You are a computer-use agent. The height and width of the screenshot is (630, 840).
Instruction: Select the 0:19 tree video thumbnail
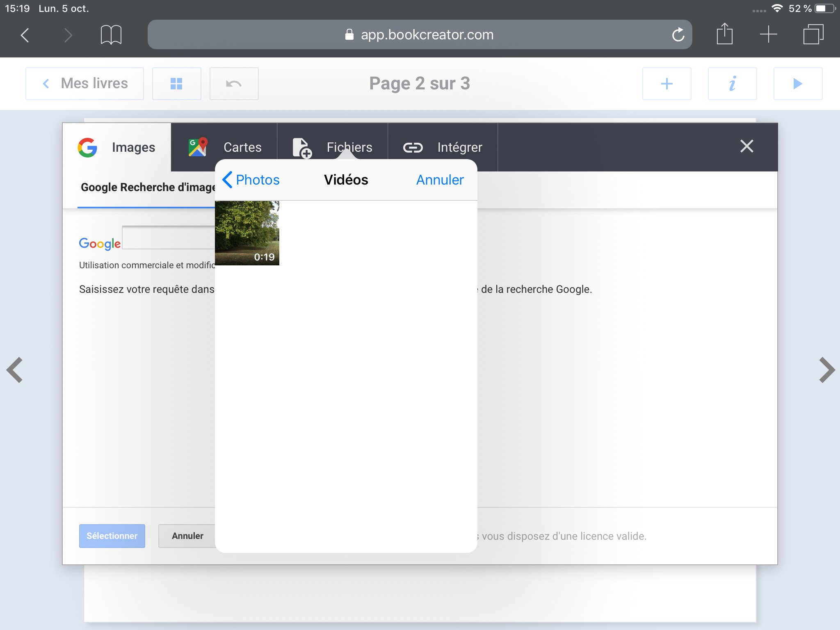click(247, 233)
